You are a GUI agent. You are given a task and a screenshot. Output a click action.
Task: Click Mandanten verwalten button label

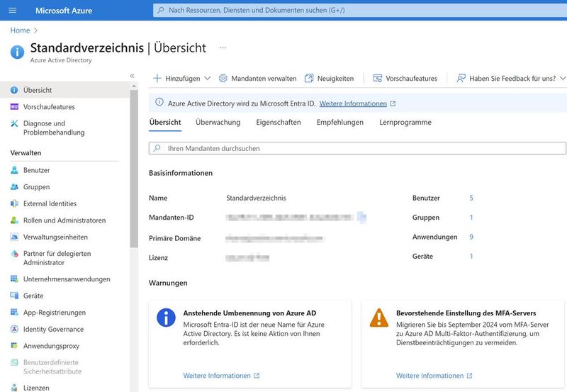coord(264,79)
